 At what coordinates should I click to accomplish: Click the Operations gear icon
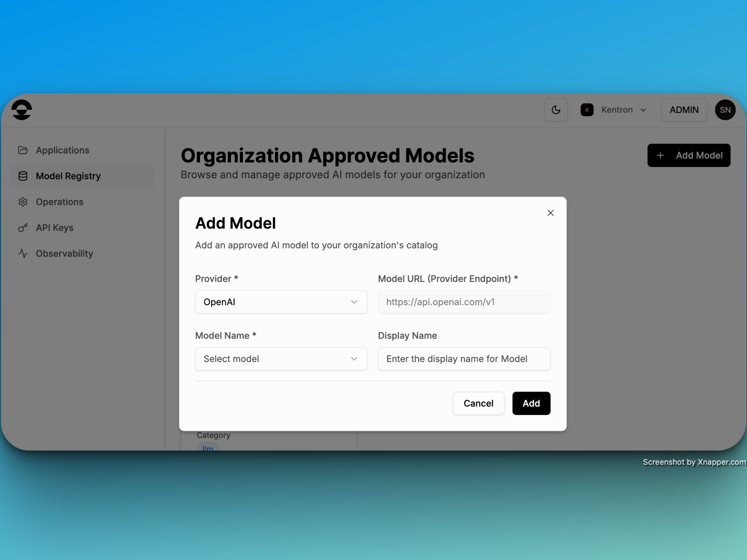tap(23, 202)
